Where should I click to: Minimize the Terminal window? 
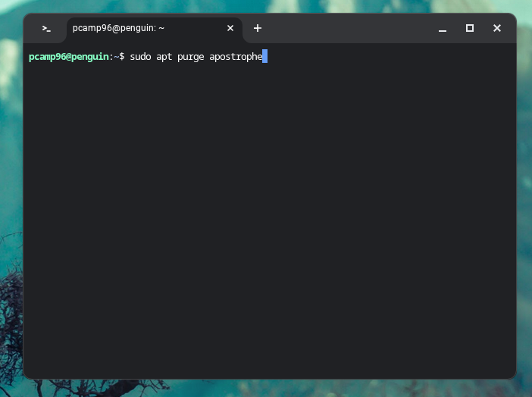[443, 28]
